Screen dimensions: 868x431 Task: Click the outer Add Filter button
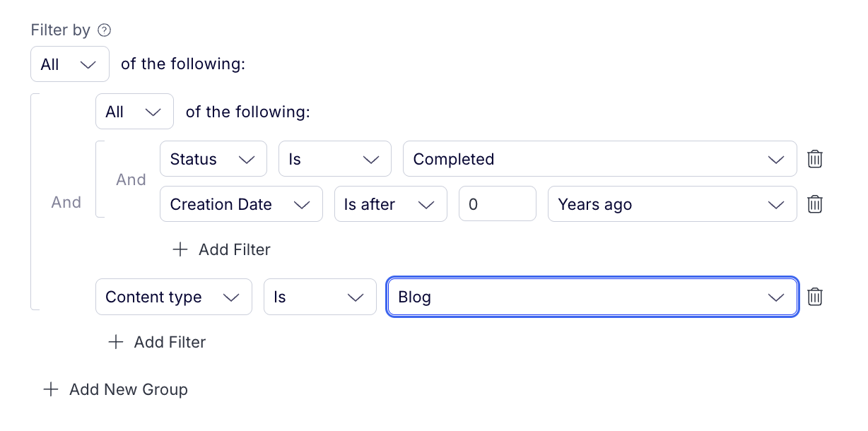point(157,342)
